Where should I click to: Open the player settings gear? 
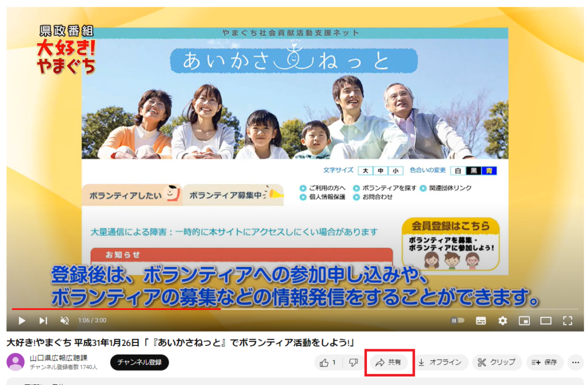pos(502,321)
